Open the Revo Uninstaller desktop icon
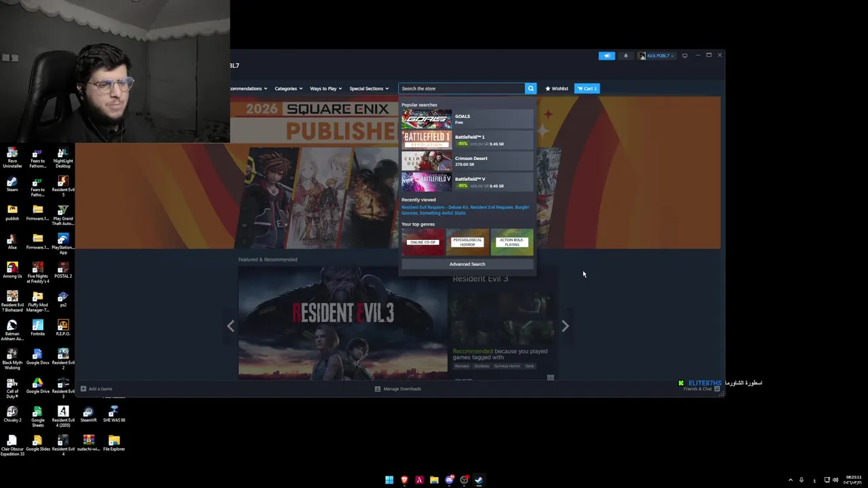The height and width of the screenshot is (488, 868). 12,158
